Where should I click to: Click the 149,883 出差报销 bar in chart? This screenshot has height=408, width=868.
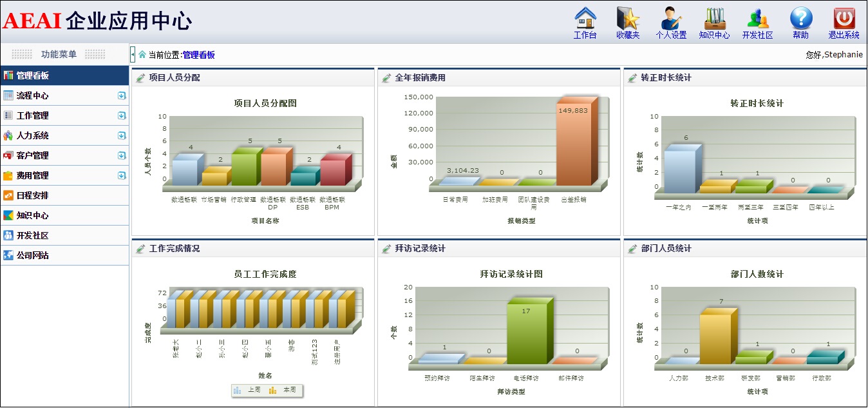coord(573,145)
